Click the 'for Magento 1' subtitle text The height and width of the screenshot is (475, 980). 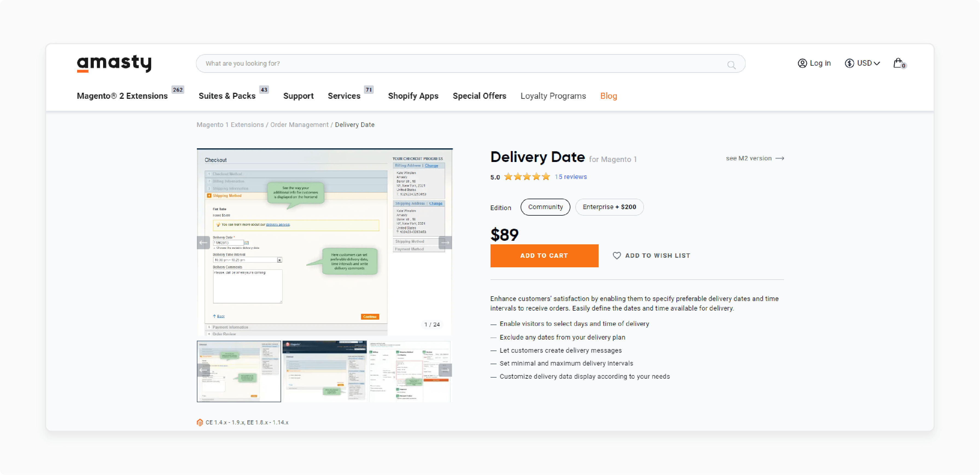click(612, 160)
